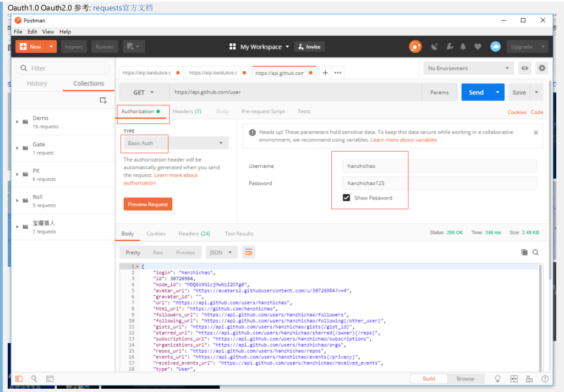The width and height of the screenshot is (564, 392).
Task: Select Preview response view
Action: point(185,252)
